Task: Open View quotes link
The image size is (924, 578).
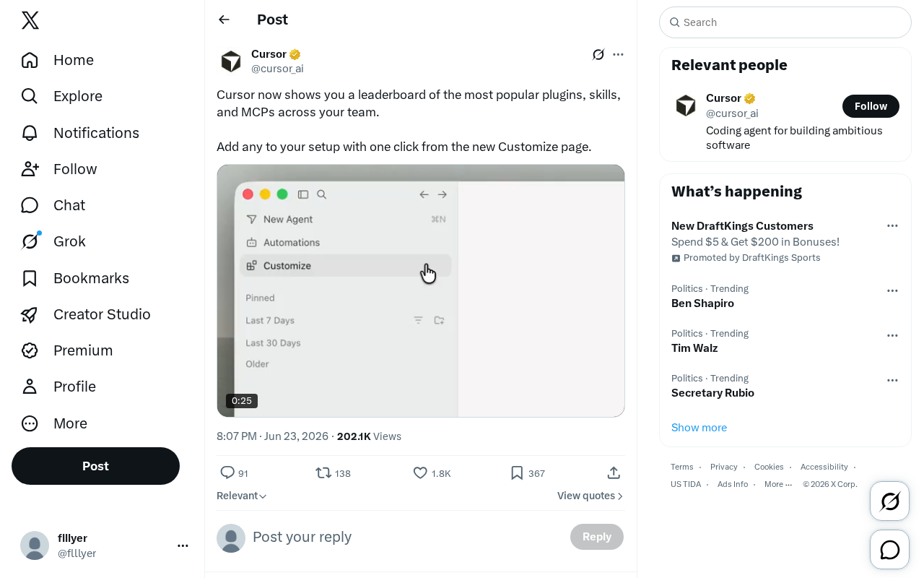Action: pos(590,496)
